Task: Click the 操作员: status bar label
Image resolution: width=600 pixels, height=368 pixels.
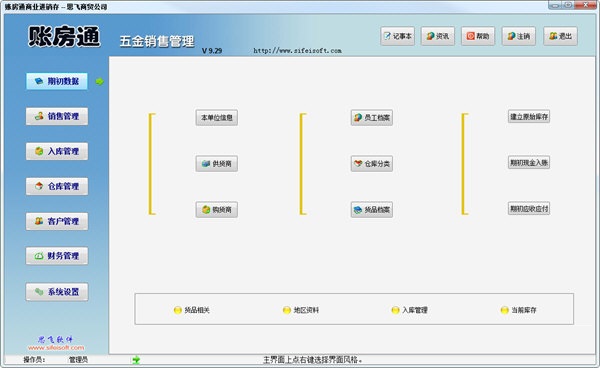Action: (34, 360)
